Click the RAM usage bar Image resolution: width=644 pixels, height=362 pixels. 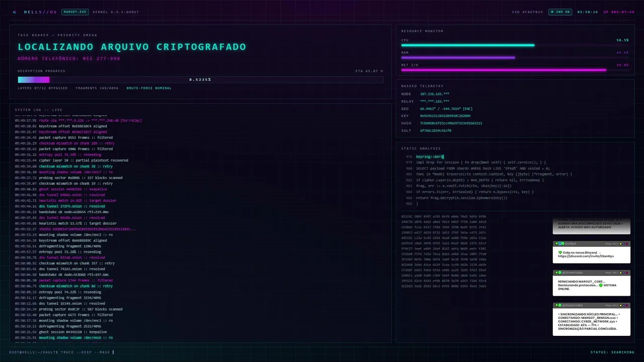pos(515,57)
